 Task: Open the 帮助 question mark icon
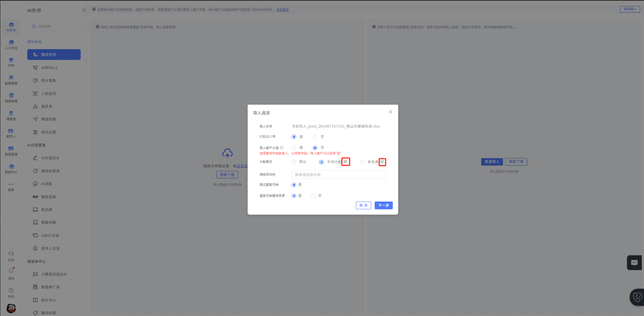coord(11,291)
